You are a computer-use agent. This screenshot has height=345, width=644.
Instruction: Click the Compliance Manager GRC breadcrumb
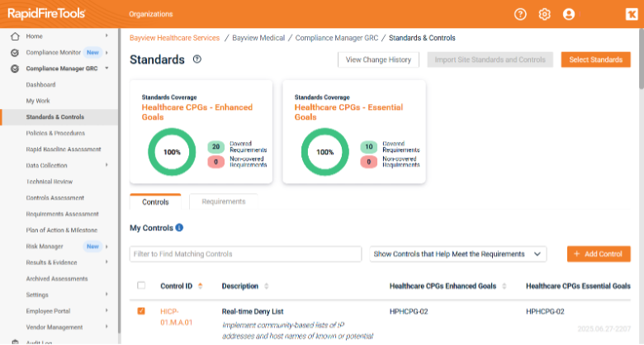tap(337, 38)
